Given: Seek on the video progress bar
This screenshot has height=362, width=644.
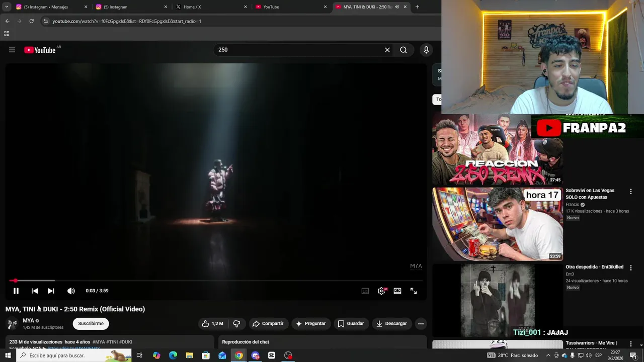Looking at the screenshot, I should click(216, 281).
